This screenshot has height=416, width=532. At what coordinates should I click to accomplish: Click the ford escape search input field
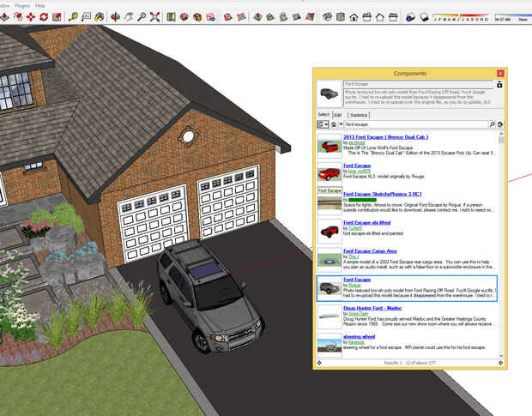(x=416, y=124)
